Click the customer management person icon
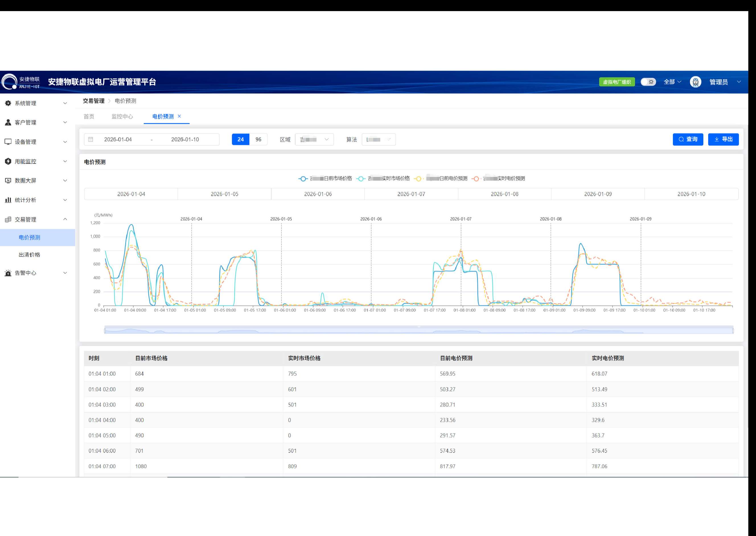The height and width of the screenshot is (536, 756). tap(8, 122)
